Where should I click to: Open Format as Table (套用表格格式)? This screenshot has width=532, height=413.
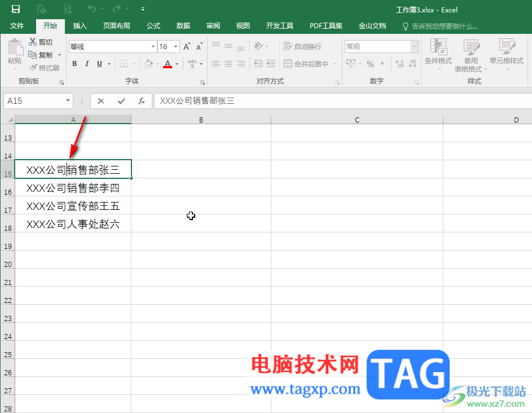pyautogui.click(x=471, y=55)
